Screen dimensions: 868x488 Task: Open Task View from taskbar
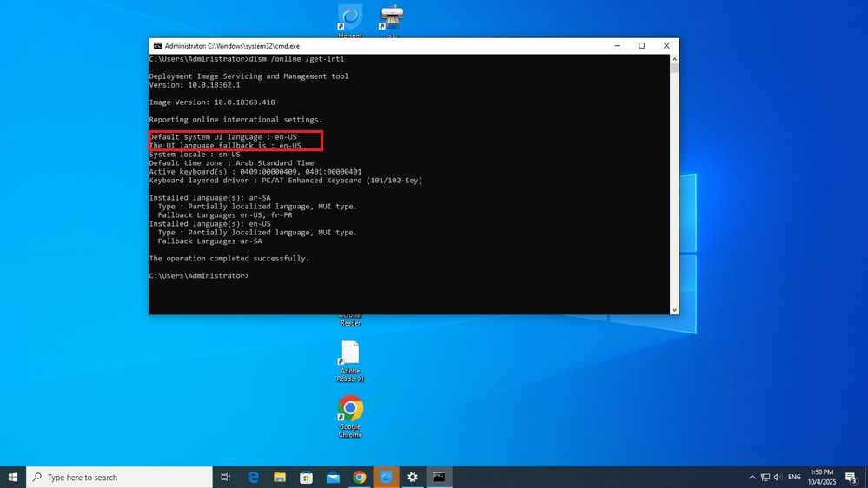[x=225, y=477]
